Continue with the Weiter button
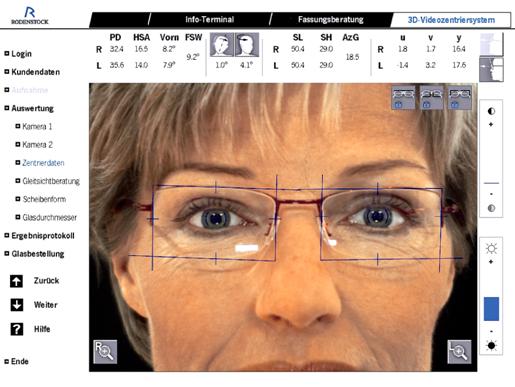The width and height of the screenshot is (515, 387). pyautogui.click(x=34, y=305)
